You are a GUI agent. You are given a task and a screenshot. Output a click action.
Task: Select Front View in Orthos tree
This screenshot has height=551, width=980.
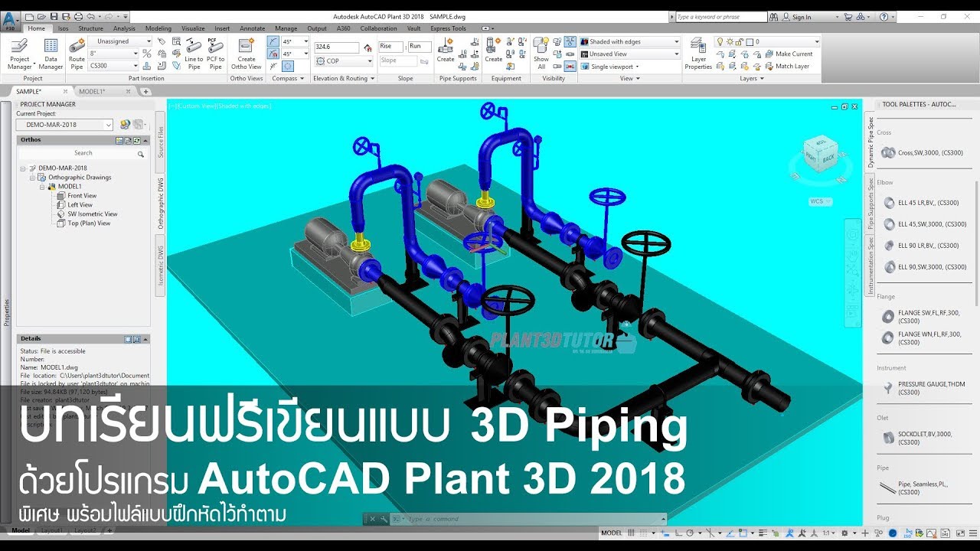click(x=82, y=196)
